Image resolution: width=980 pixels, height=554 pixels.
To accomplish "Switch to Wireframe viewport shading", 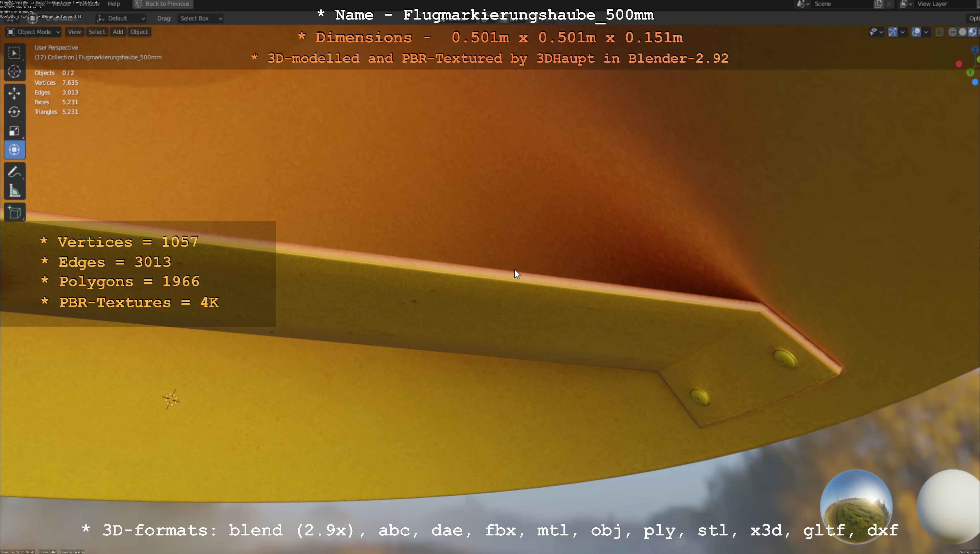I will coord(952,32).
